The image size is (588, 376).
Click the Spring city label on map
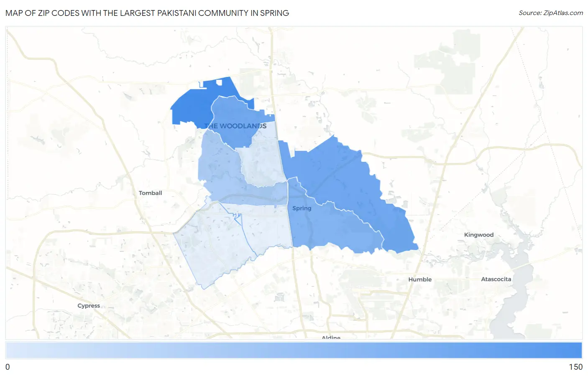pyautogui.click(x=302, y=208)
